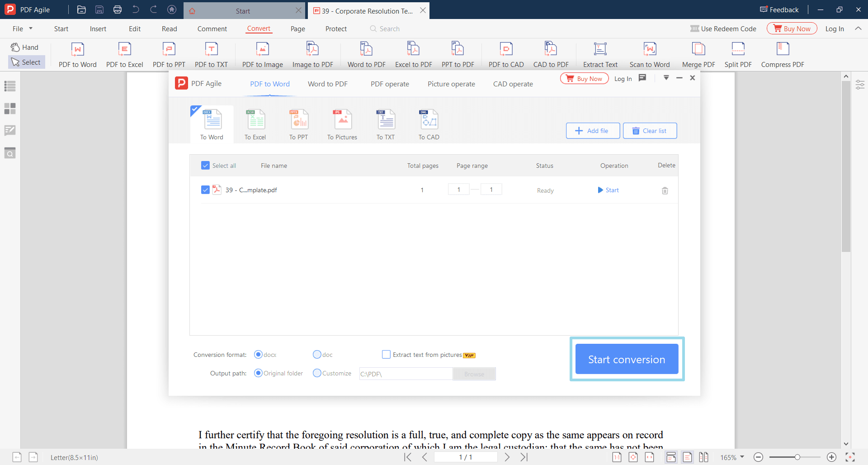Click the dialog's message feedback icon
868x465 pixels.
click(x=642, y=78)
